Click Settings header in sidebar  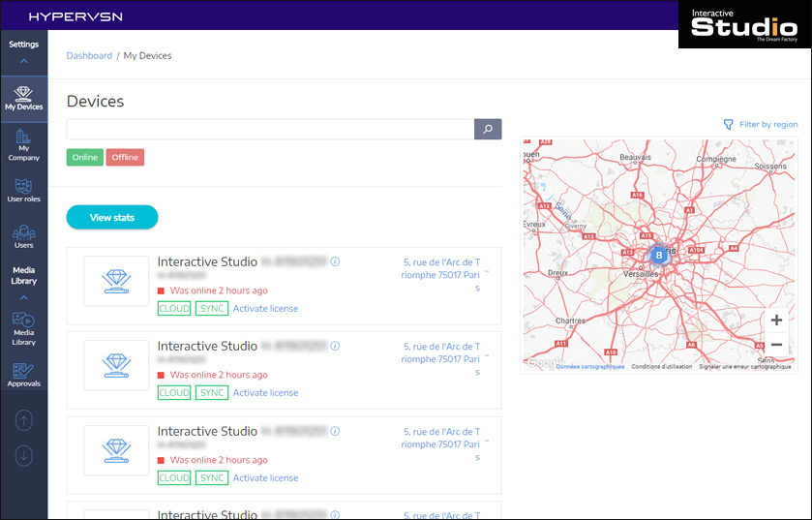point(24,44)
